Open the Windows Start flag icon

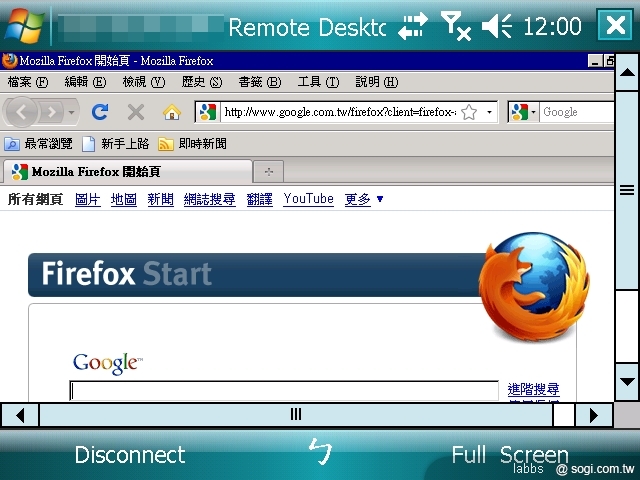[22, 25]
